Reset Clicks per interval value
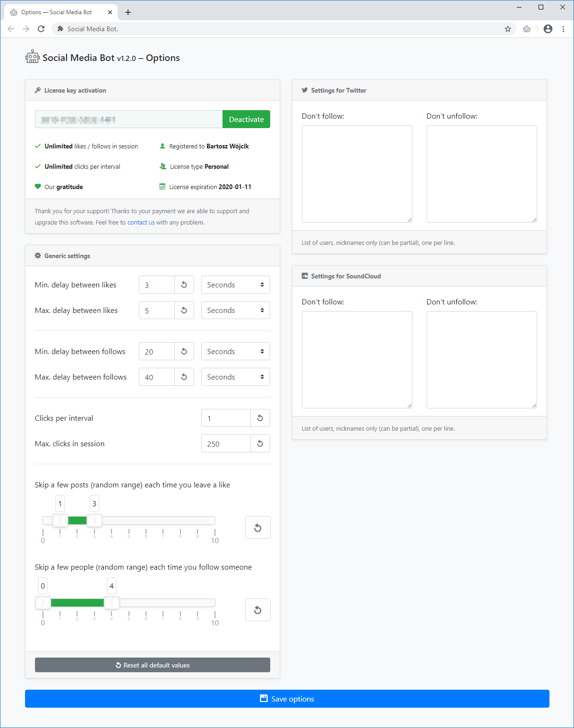 point(260,418)
